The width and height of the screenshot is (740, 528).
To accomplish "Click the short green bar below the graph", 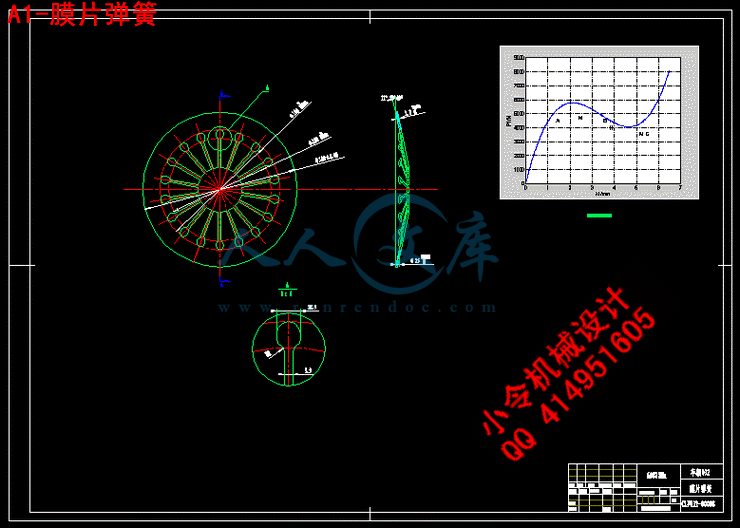I will pos(598,214).
